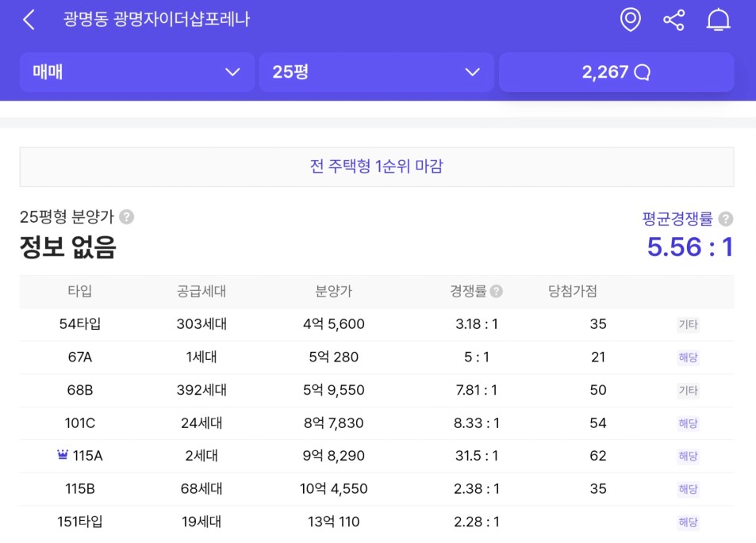Tap the notification bell icon
This screenshot has height=543, width=756.
point(718,21)
